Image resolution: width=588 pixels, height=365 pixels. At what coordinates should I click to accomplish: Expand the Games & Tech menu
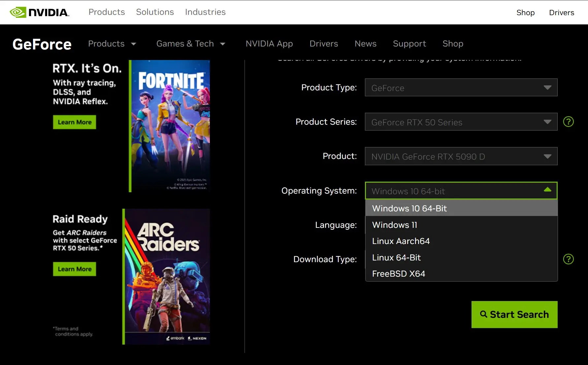point(190,44)
